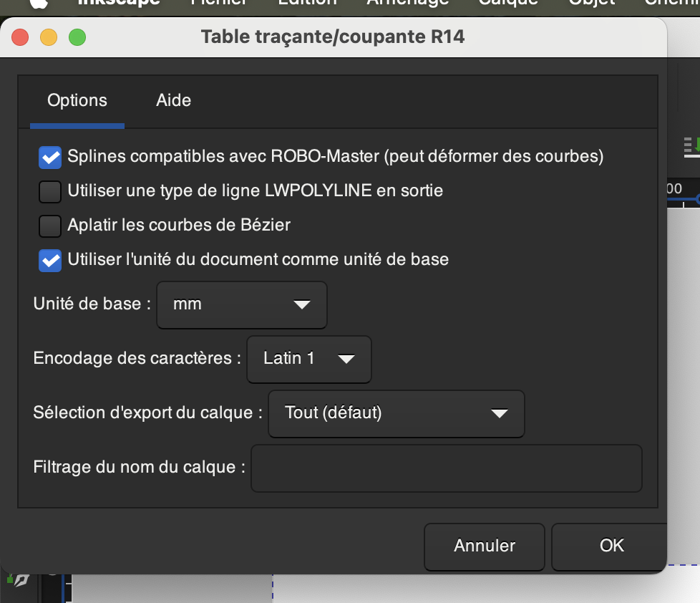Open the Unité de base dropdown
This screenshot has width=700, height=603.
coord(241,304)
